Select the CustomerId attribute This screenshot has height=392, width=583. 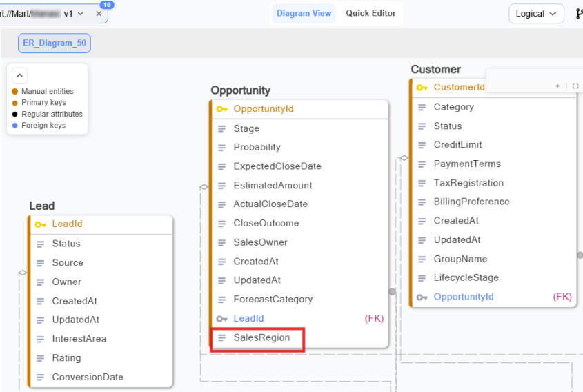coord(460,88)
